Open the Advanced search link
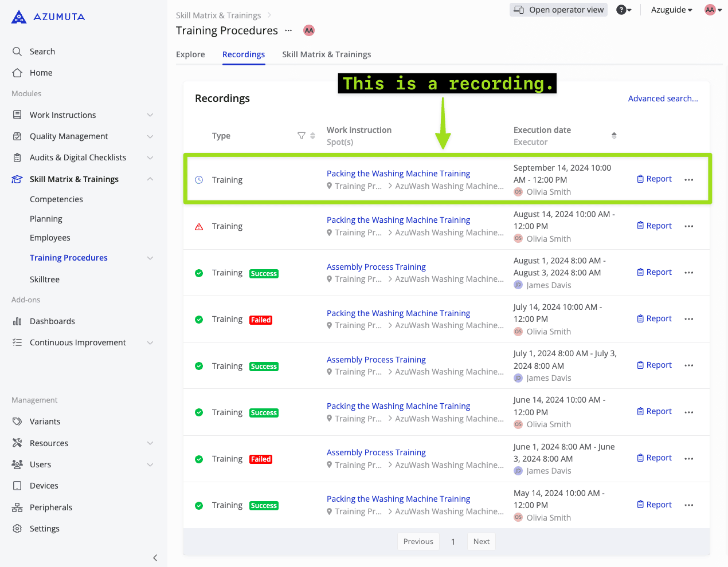This screenshot has width=728, height=567. tap(663, 99)
